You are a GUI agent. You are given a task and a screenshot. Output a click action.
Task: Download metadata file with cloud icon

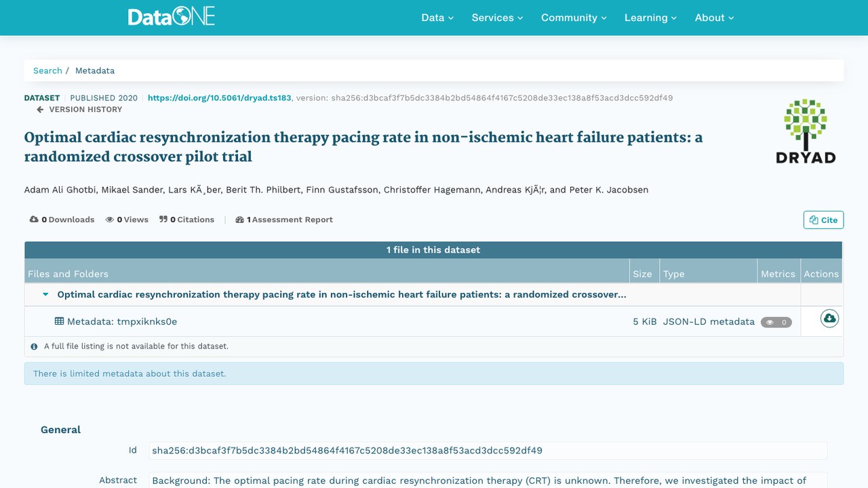[829, 319]
